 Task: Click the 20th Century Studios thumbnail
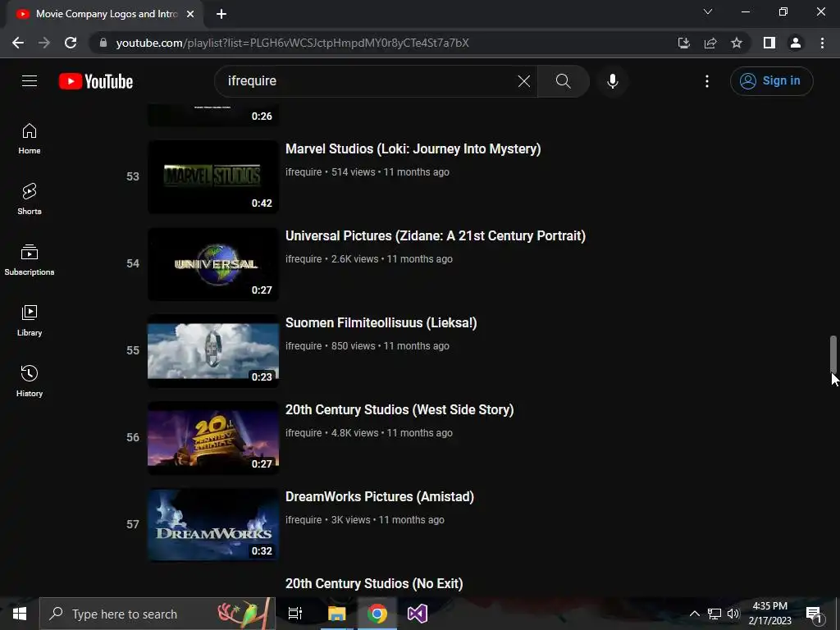pos(213,438)
